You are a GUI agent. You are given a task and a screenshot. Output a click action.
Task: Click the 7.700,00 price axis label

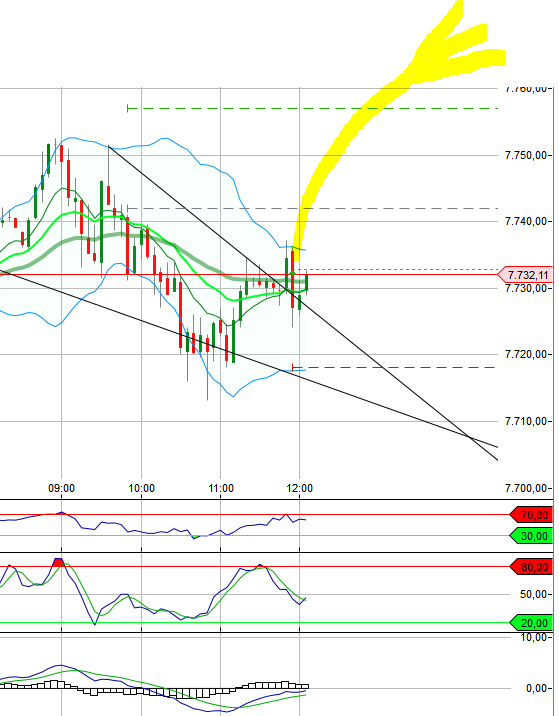[526, 488]
